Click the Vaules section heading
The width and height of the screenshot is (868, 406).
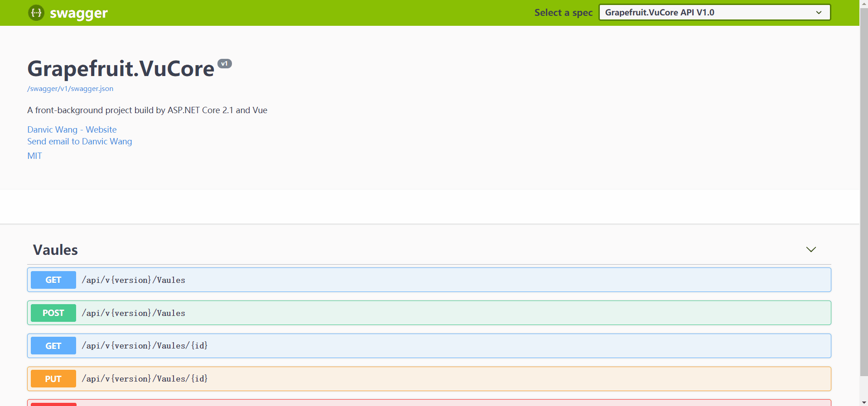55,250
